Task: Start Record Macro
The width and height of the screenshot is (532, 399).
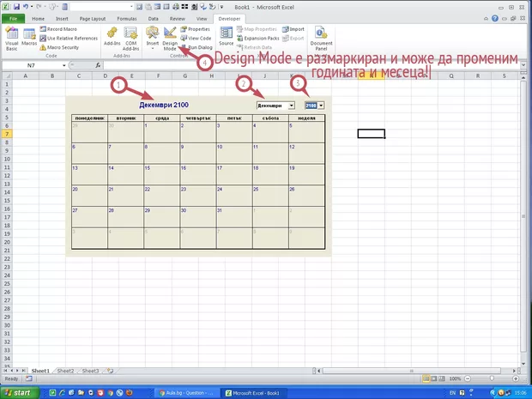Action: point(58,29)
